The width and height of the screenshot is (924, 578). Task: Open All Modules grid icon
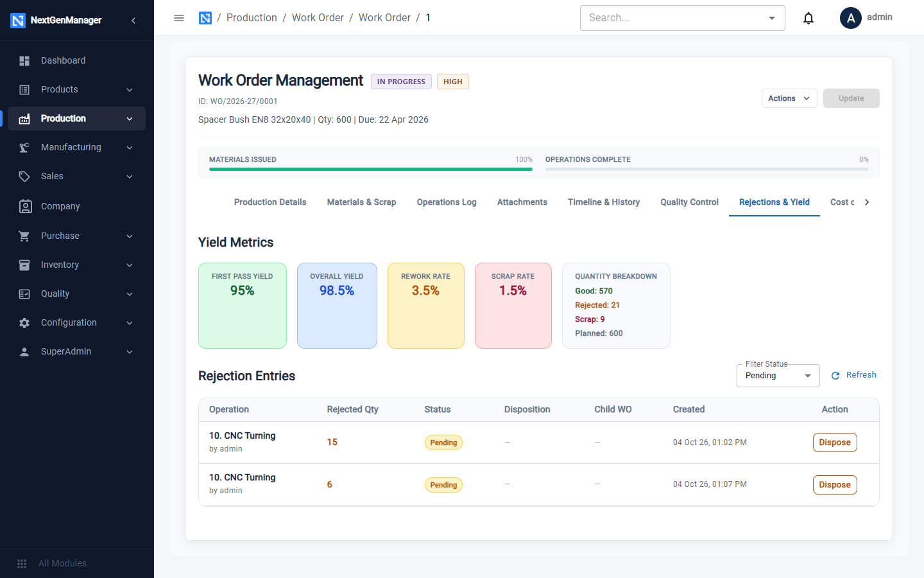pyautogui.click(x=22, y=564)
